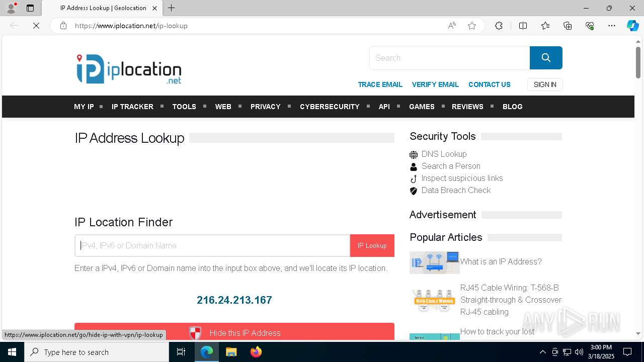Launch Firefox from taskbar
This screenshot has width=644, height=362.
[256, 352]
